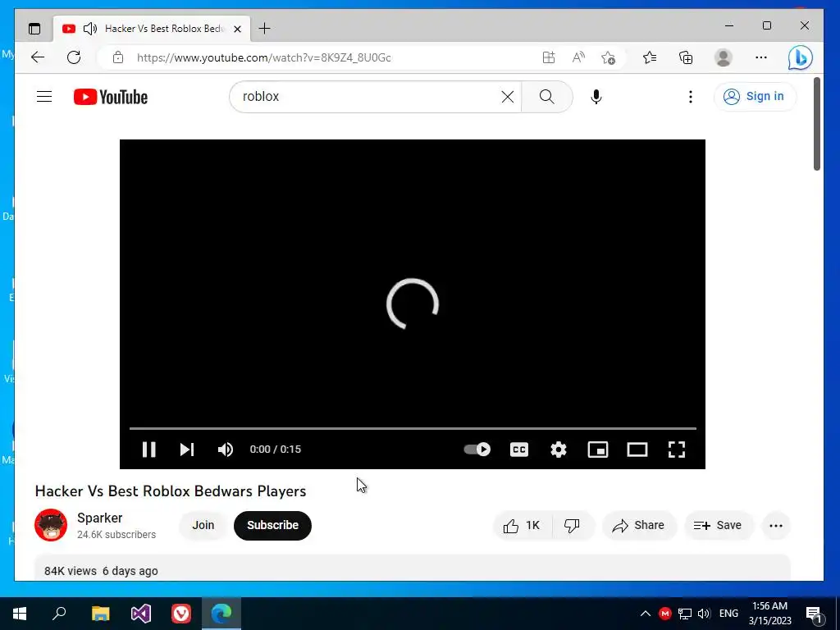The image size is (840, 630).
Task: Add this page to favorites
Action: point(608,57)
